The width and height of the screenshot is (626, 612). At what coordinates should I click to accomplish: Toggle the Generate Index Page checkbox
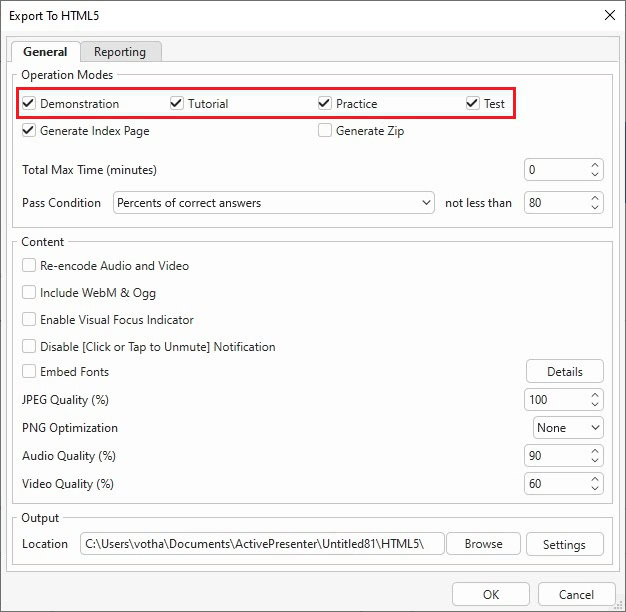(29, 131)
